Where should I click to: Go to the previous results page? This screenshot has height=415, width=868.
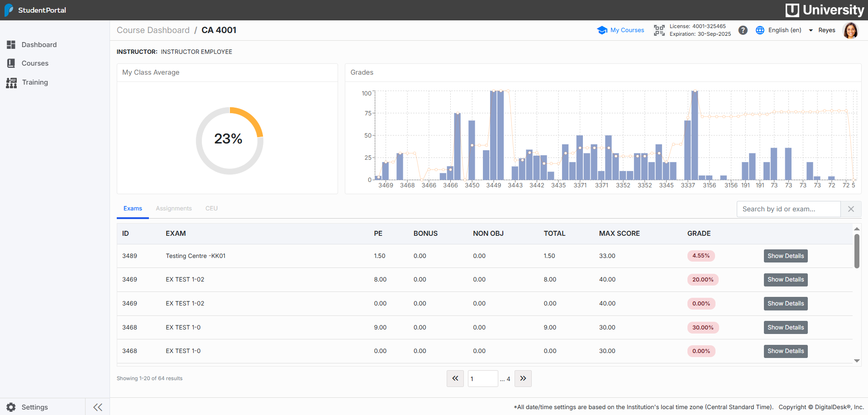point(455,378)
